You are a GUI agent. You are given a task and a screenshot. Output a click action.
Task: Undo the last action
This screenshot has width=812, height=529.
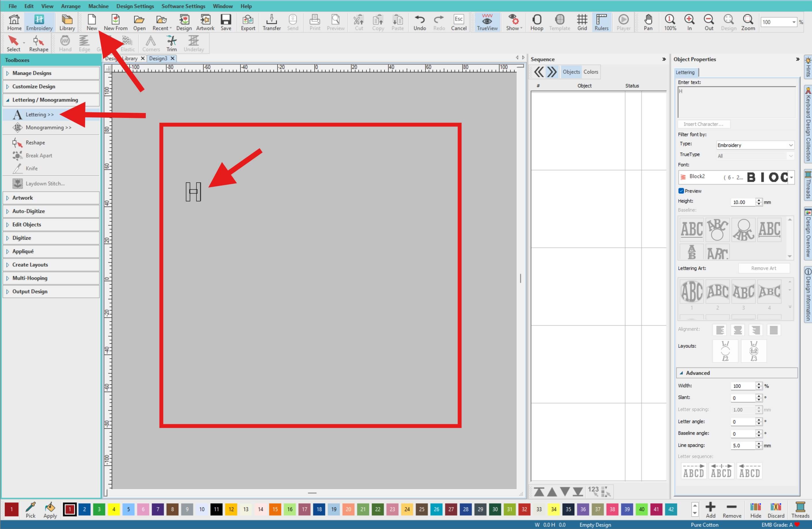420,22
